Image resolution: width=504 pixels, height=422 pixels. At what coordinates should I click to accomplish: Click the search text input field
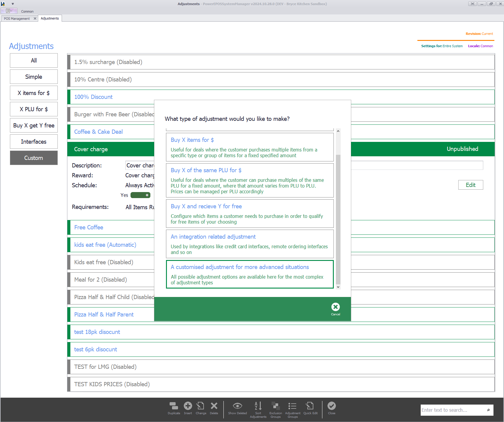[x=453, y=410]
